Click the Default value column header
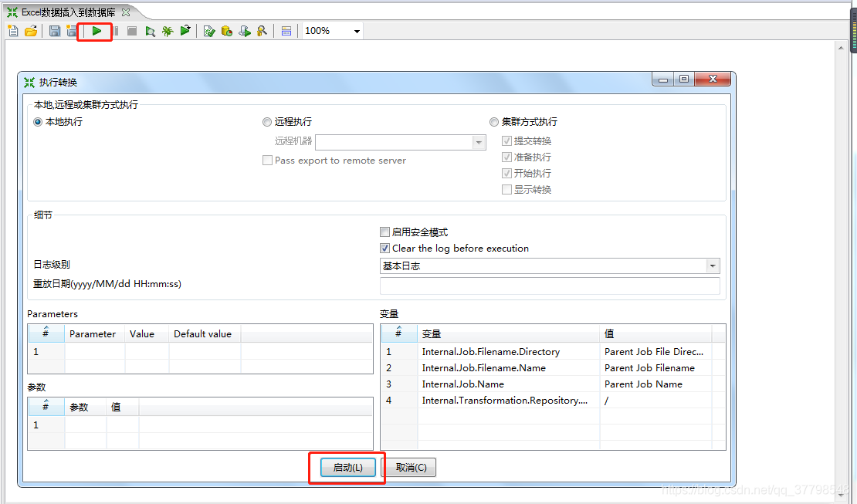Image resolution: width=857 pixels, height=504 pixels. pyautogui.click(x=205, y=334)
